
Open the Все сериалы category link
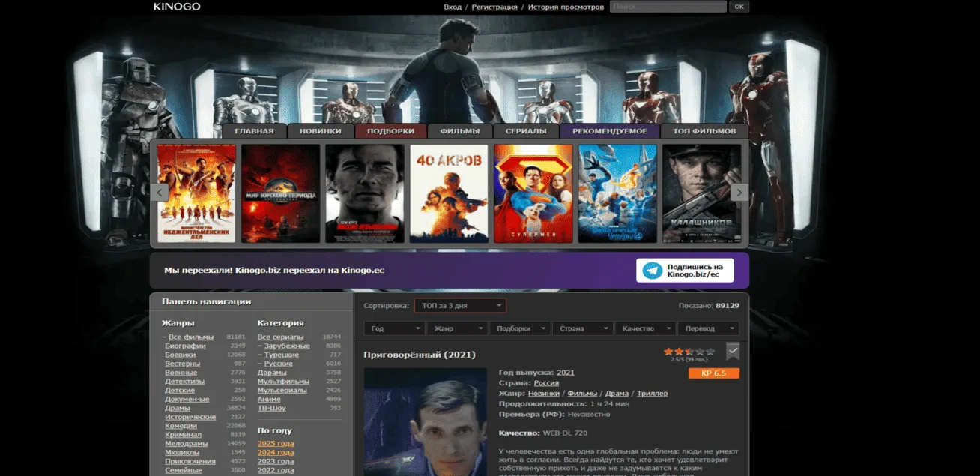[280, 337]
